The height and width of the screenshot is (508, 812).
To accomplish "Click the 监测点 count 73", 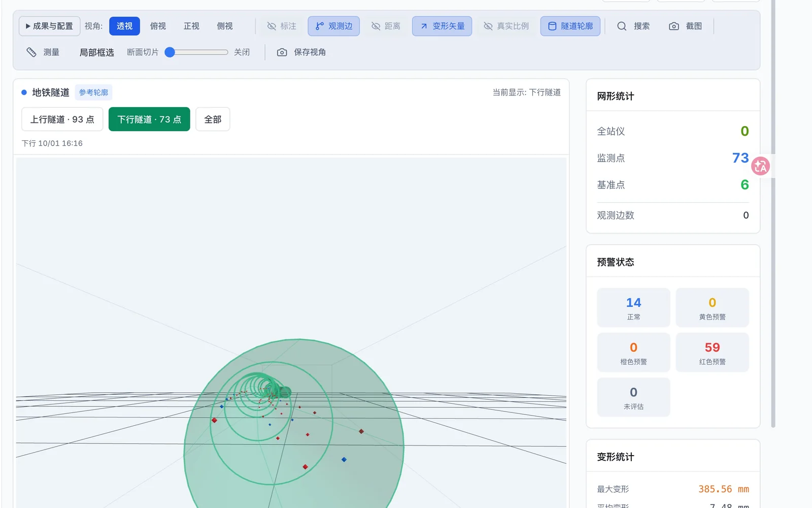I will [x=740, y=158].
